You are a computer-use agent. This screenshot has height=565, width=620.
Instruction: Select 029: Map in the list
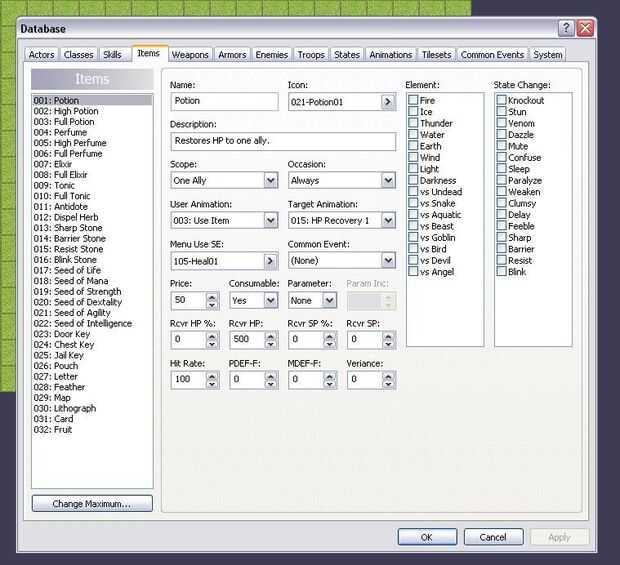pyautogui.click(x=92, y=398)
